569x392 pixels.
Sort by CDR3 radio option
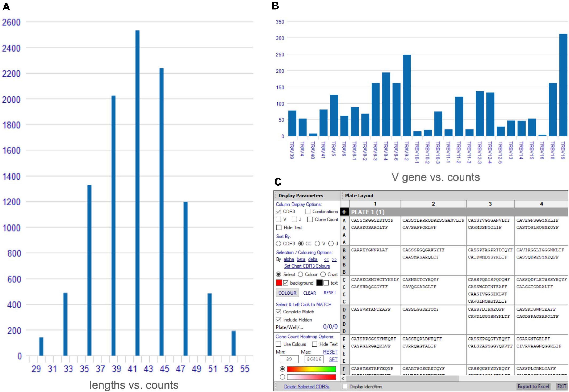coord(279,243)
